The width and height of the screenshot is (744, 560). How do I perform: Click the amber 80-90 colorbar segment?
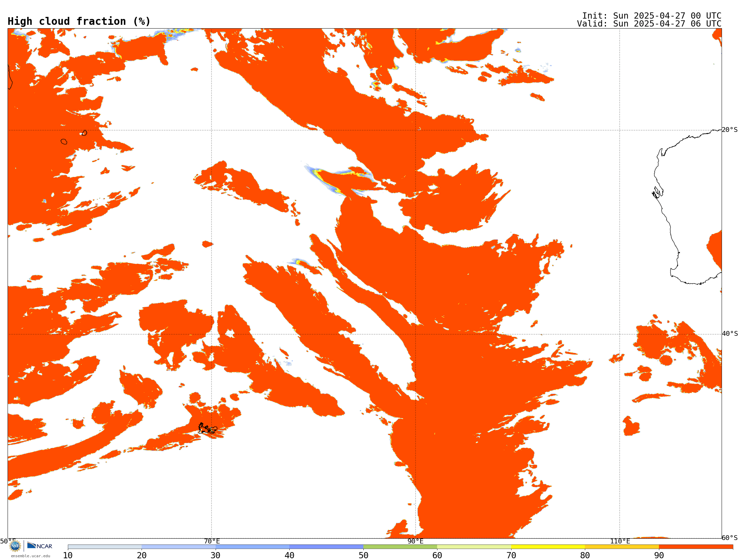point(622,547)
